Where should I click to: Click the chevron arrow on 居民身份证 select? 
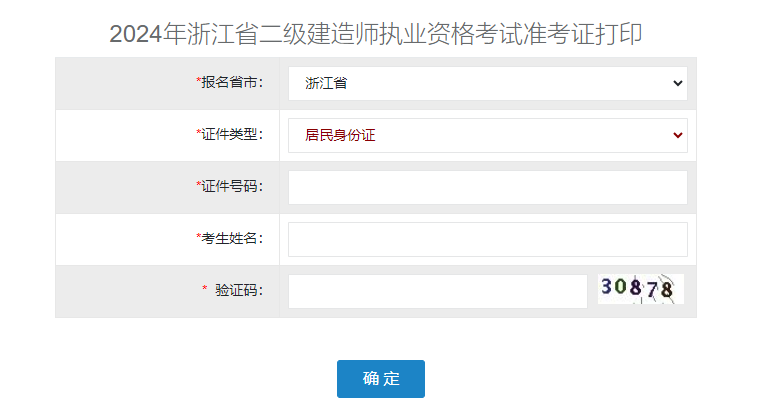pos(678,135)
